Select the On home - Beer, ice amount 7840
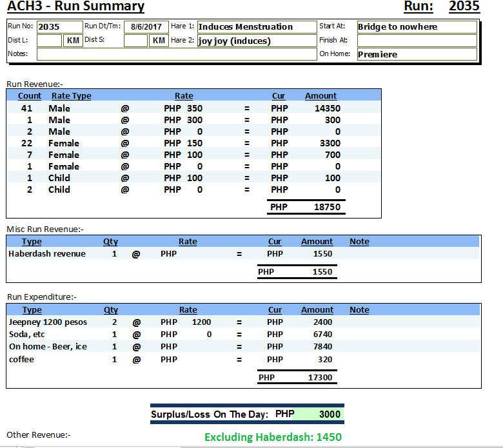The image size is (503, 448). click(x=322, y=347)
